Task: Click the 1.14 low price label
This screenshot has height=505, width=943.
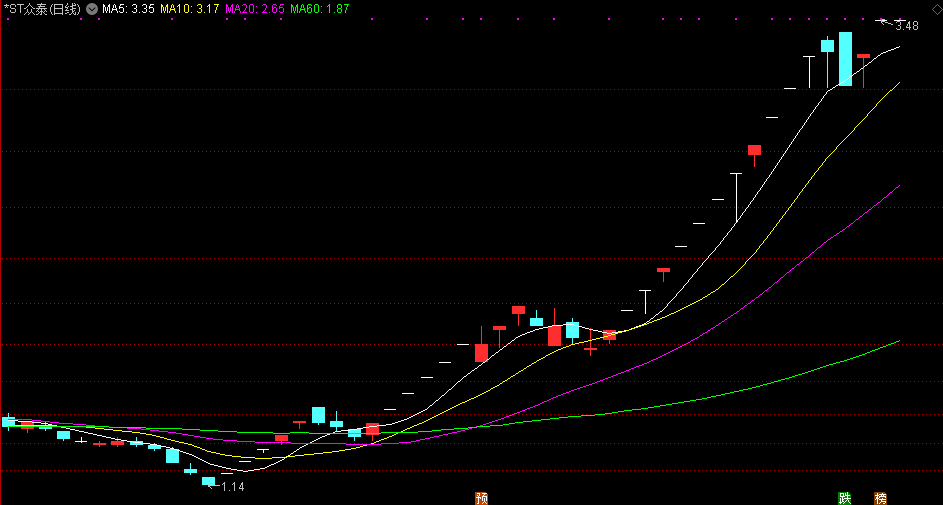Action: (x=232, y=487)
